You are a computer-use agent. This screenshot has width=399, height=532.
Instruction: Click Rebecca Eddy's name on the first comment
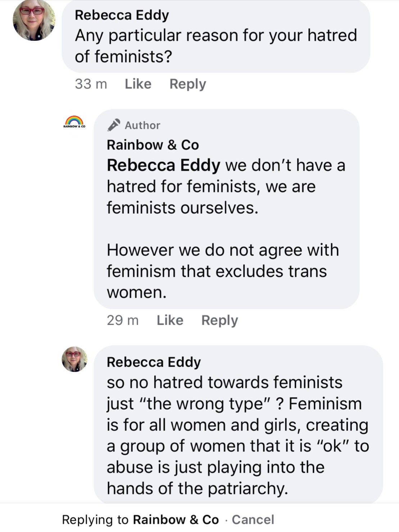click(122, 15)
